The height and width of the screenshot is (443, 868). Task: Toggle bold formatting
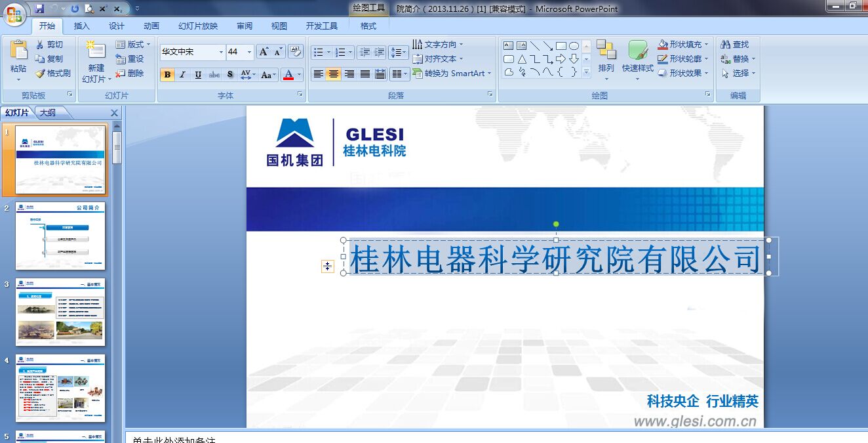click(168, 75)
